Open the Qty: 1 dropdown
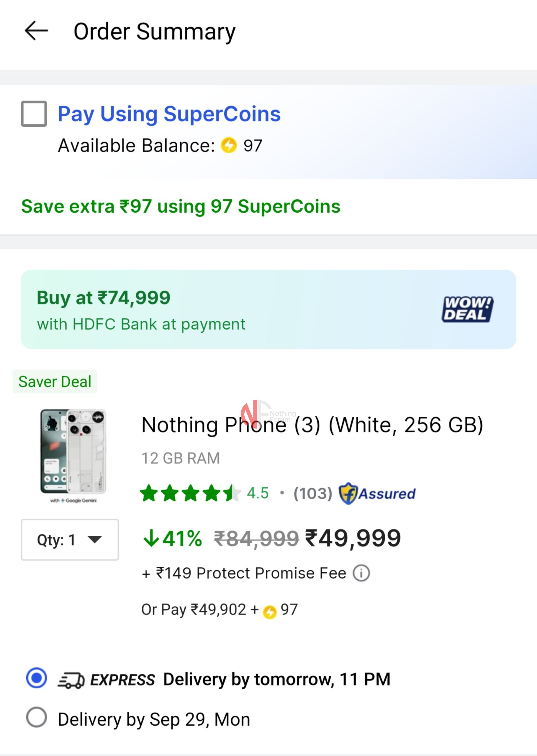537x756 pixels. [x=70, y=540]
